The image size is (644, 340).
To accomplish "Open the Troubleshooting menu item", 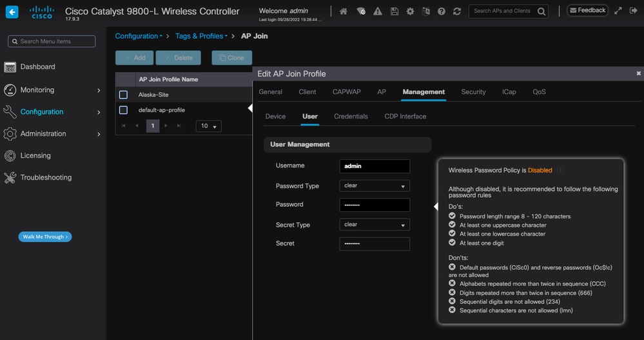I will [x=46, y=178].
